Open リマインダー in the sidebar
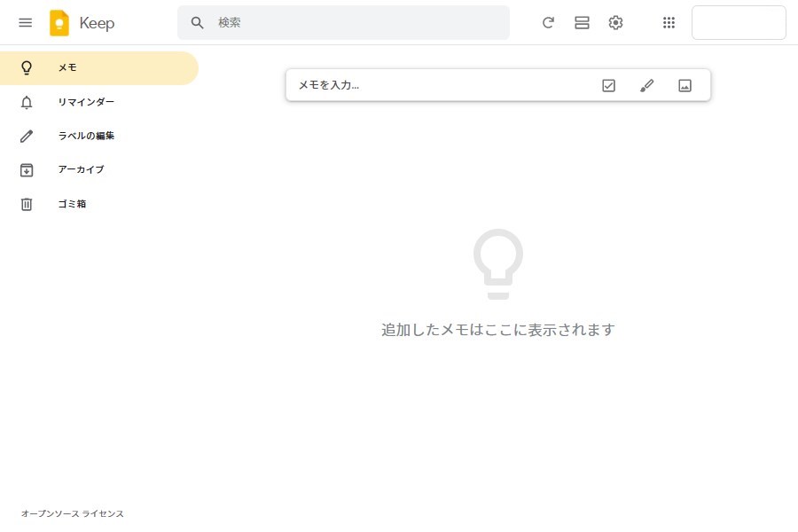 click(86, 102)
